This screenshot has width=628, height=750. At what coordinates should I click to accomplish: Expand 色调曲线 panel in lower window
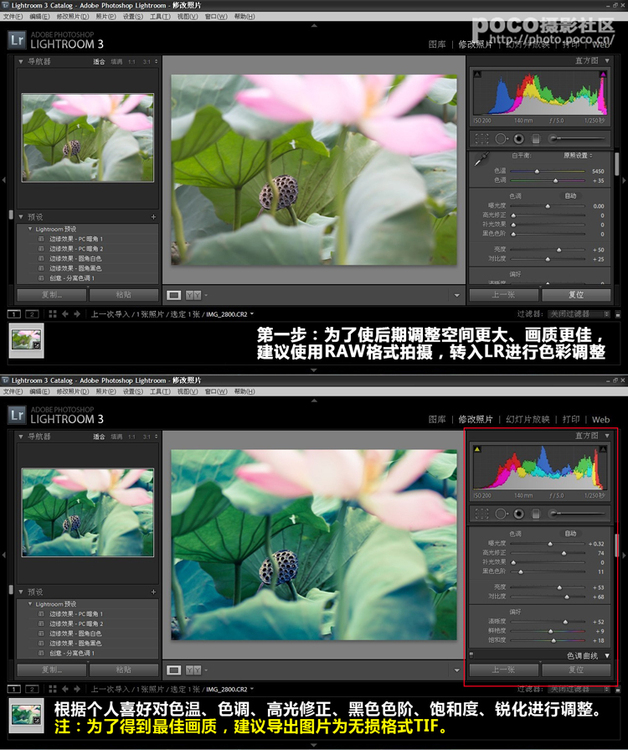[607, 656]
